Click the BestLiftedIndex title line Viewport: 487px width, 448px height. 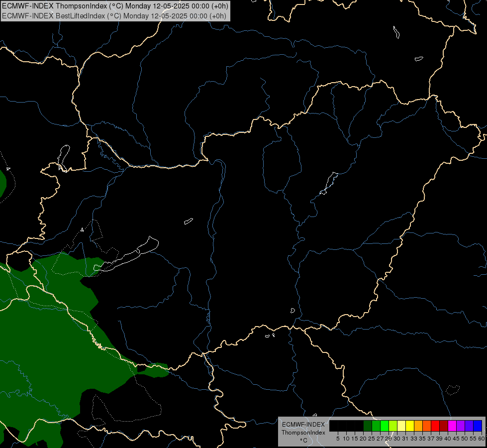tap(114, 16)
